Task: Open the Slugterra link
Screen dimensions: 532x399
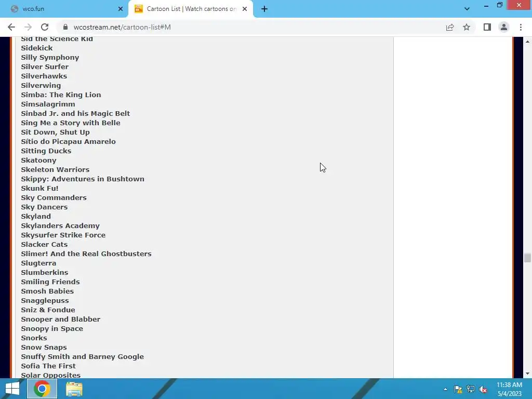Action: (38, 263)
